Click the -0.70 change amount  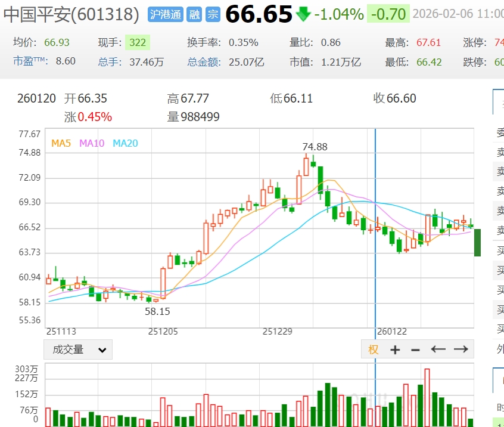388,14
